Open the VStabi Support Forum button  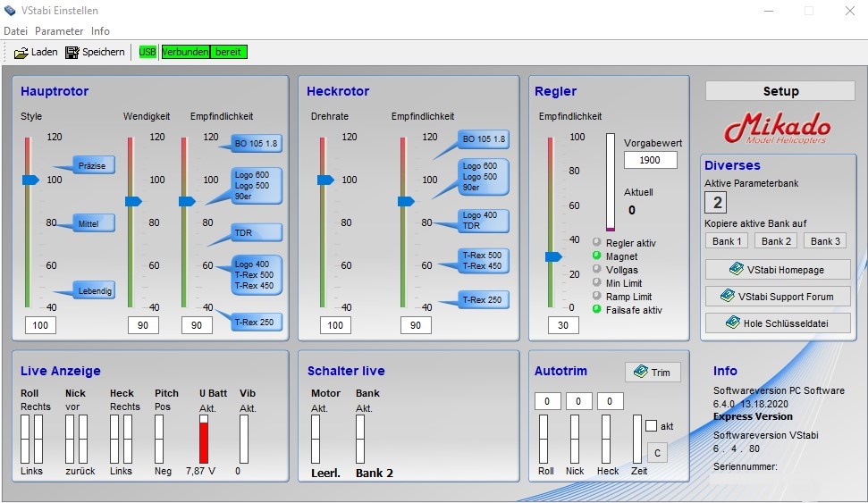777,297
